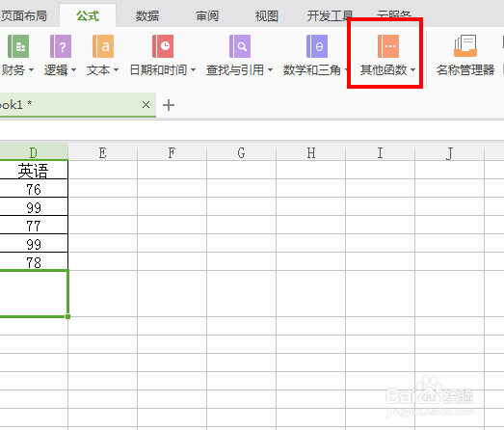
Task: Open the 逻辑 (Logical) functions icon
Action: click(61, 46)
